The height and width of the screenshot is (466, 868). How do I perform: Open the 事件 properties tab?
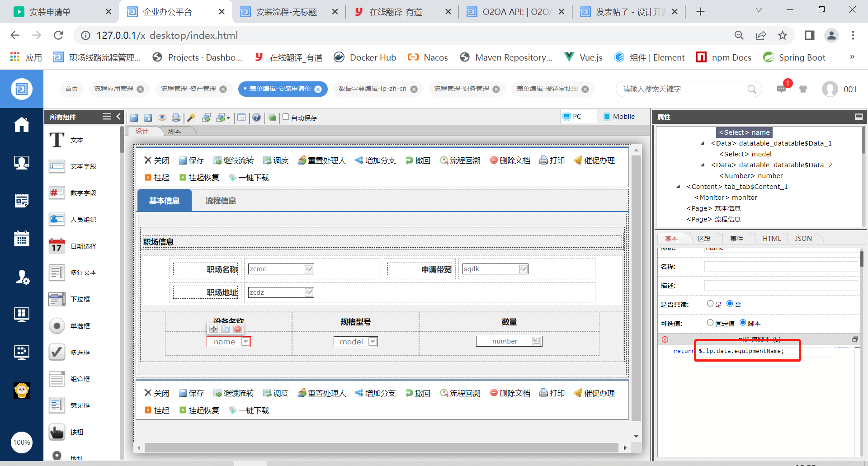point(736,239)
